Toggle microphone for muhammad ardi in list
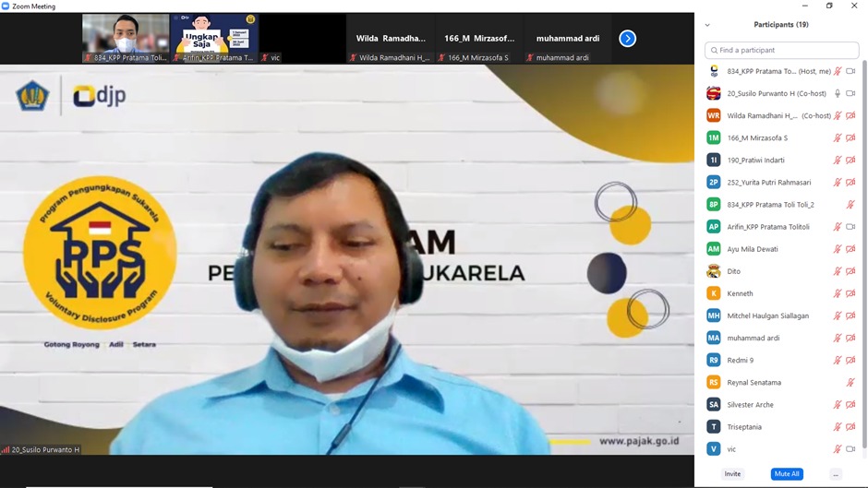The width and height of the screenshot is (868, 488). pos(838,339)
